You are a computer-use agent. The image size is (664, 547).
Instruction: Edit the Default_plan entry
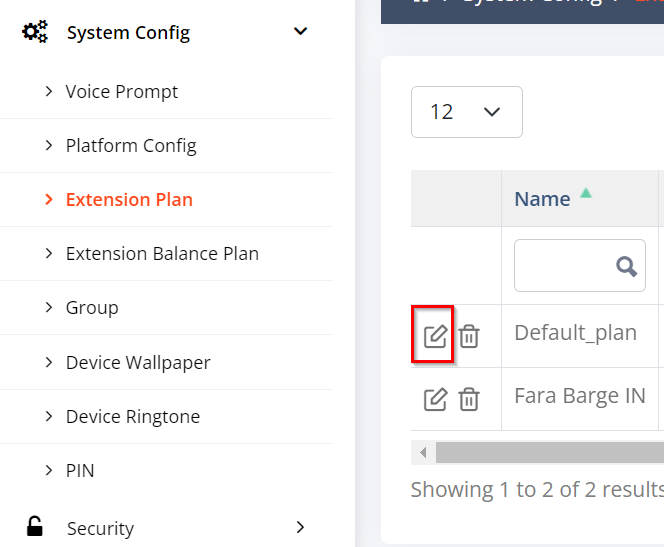(x=435, y=337)
